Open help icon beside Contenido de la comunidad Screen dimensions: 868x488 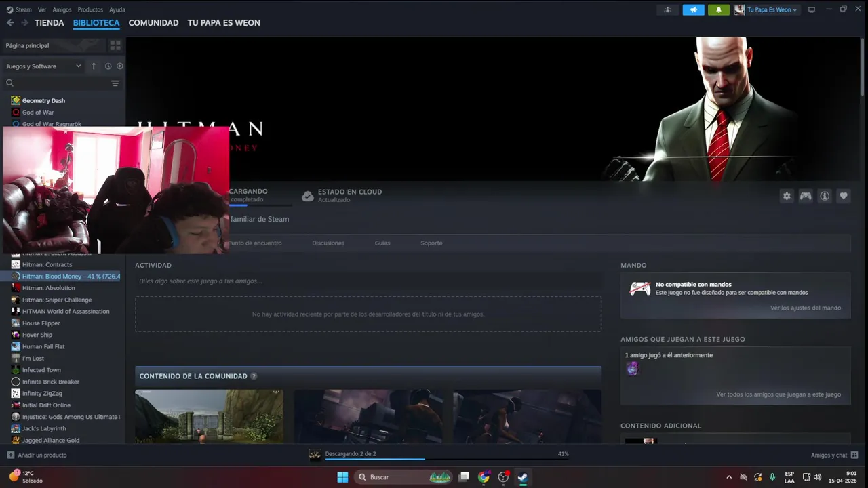pyautogui.click(x=254, y=376)
